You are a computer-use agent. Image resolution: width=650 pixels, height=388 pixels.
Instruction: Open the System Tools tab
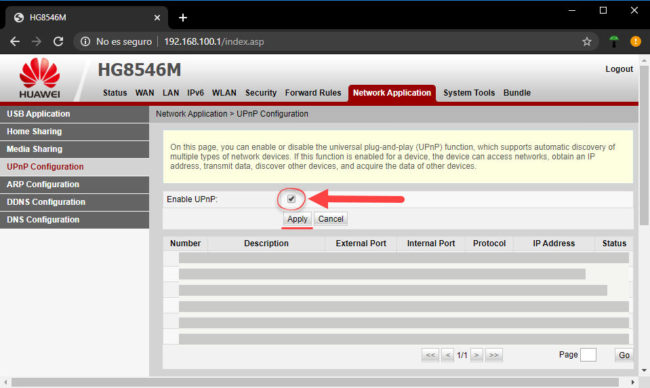click(469, 93)
